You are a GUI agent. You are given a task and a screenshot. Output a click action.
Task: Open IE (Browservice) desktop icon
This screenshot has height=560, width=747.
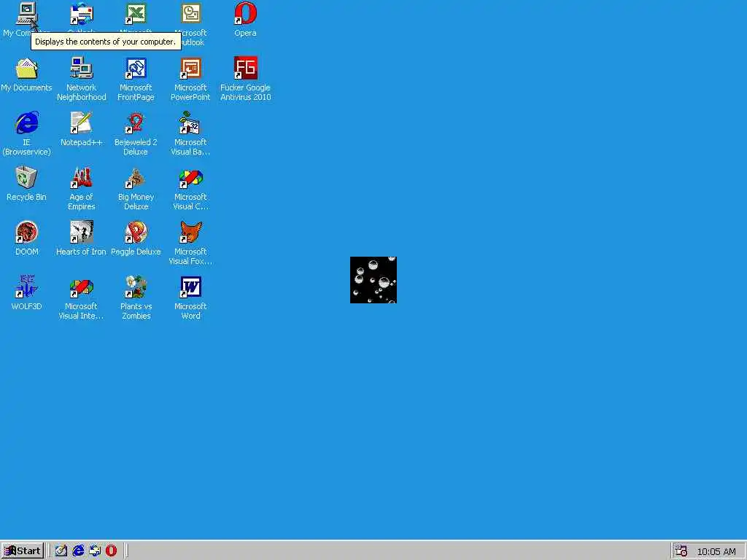[x=27, y=122]
